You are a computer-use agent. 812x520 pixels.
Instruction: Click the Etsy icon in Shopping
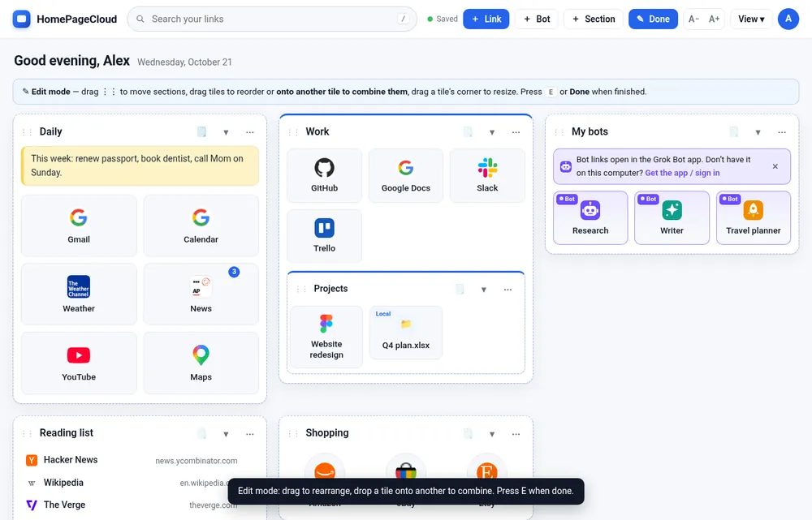[x=486, y=471]
